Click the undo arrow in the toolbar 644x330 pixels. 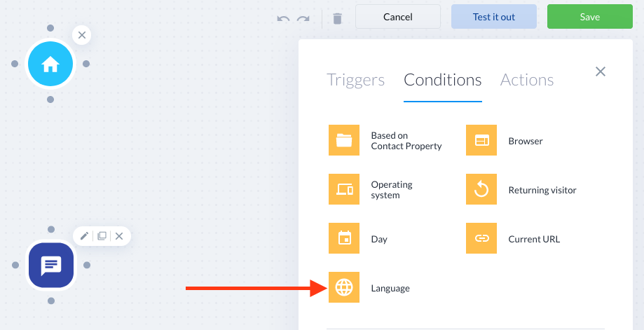click(283, 18)
